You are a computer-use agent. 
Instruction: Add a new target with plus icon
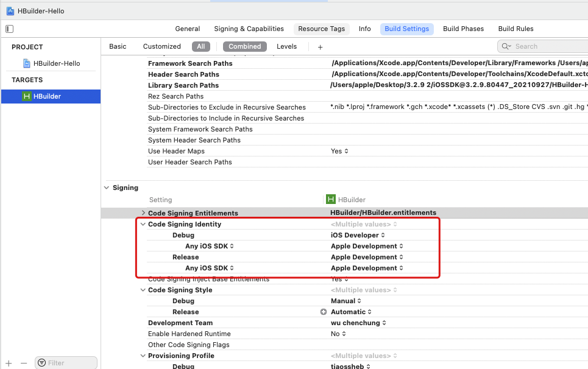[9, 363]
